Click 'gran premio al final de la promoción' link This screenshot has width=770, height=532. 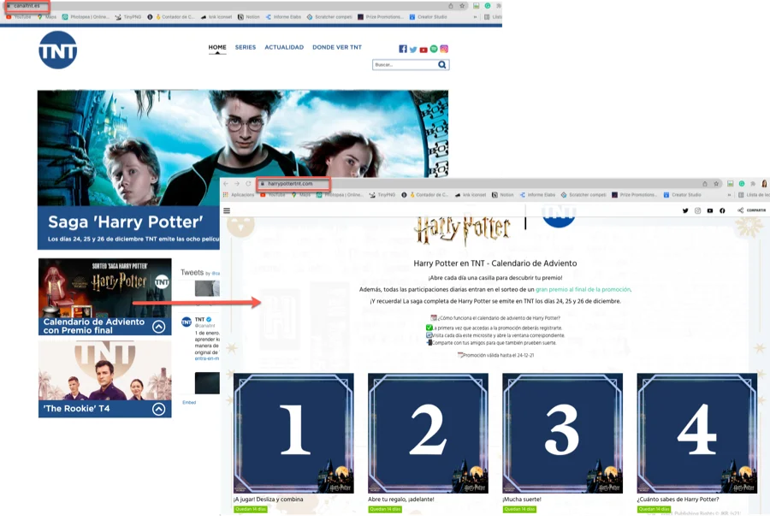point(583,290)
